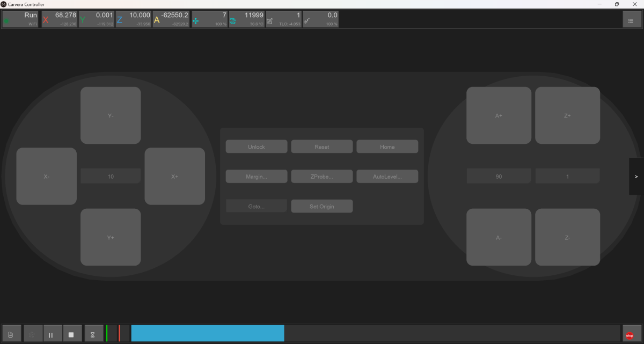Image resolution: width=644 pixels, height=344 pixels.
Task: Click the Set Origin button
Action: click(321, 207)
